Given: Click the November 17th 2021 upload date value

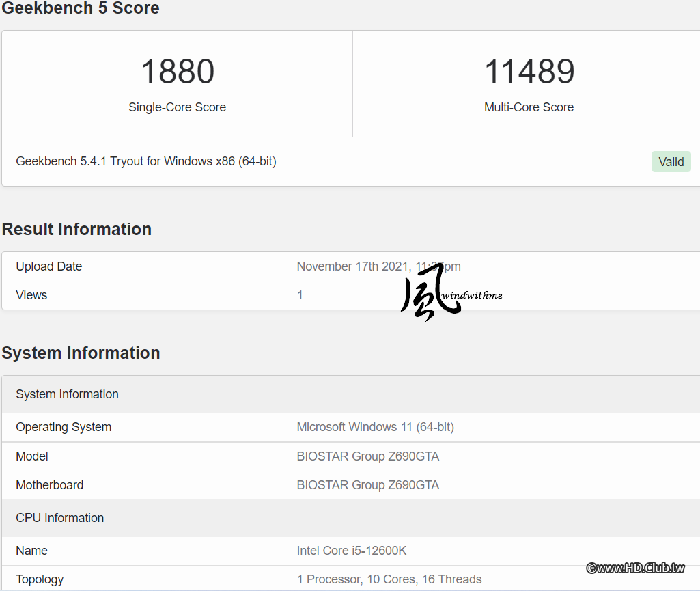Looking at the screenshot, I should tap(378, 266).
